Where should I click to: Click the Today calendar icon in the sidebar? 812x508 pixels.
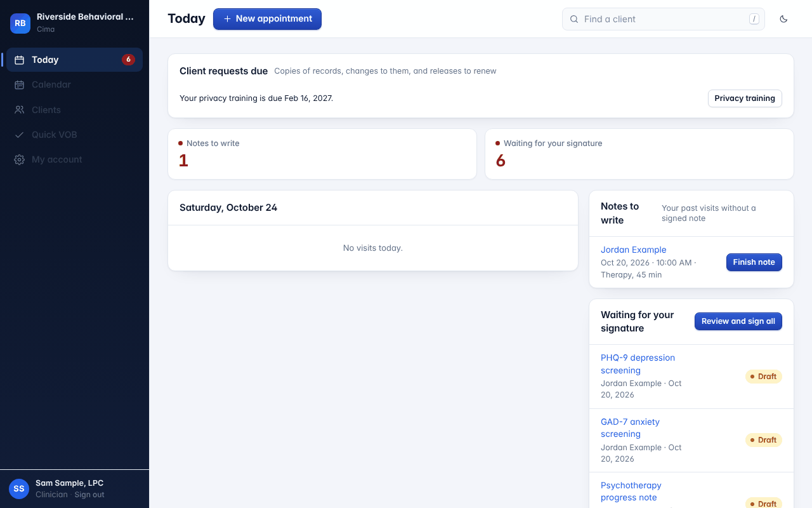tap(20, 60)
